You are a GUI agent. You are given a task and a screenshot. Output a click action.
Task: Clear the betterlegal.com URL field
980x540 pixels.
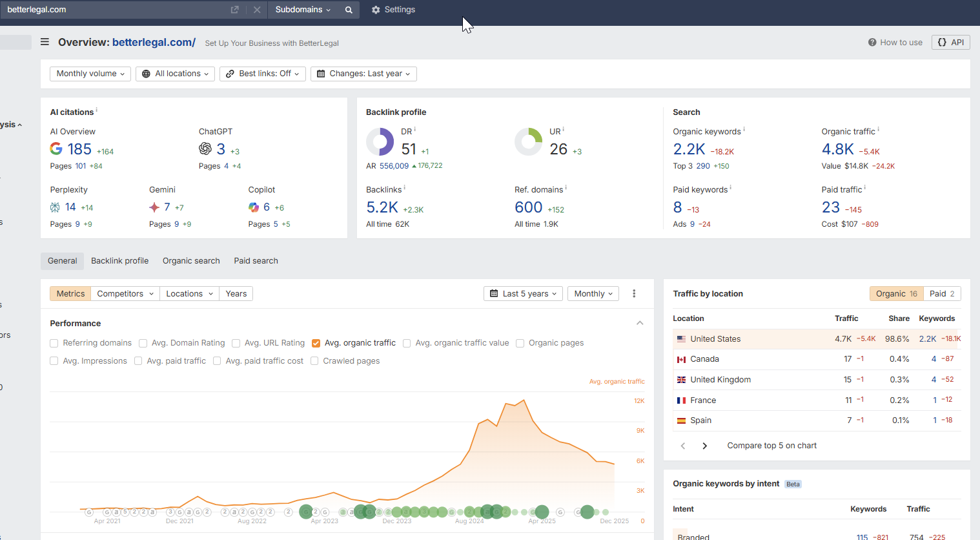pos(257,10)
